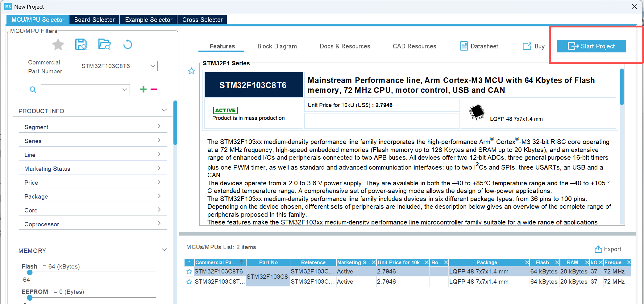Expand the Core filter
Screen dimensions: 644x304
[x=159, y=209]
